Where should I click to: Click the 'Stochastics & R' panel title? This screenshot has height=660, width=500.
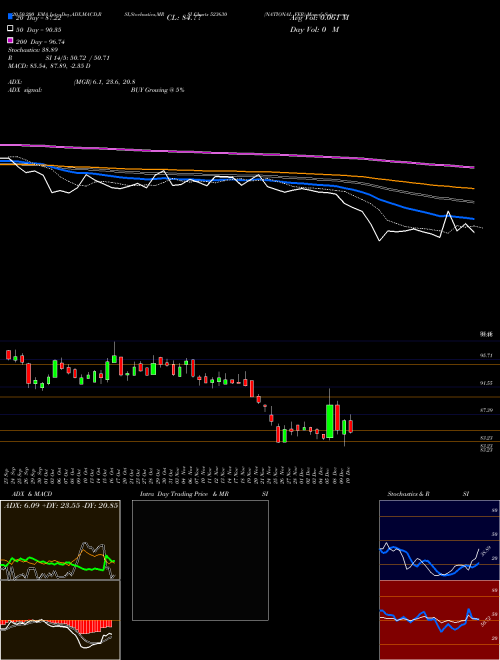[408, 494]
